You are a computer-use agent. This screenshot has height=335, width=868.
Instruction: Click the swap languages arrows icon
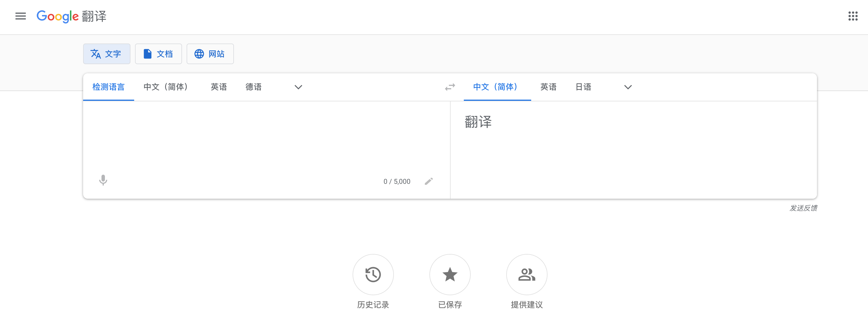pos(450,87)
